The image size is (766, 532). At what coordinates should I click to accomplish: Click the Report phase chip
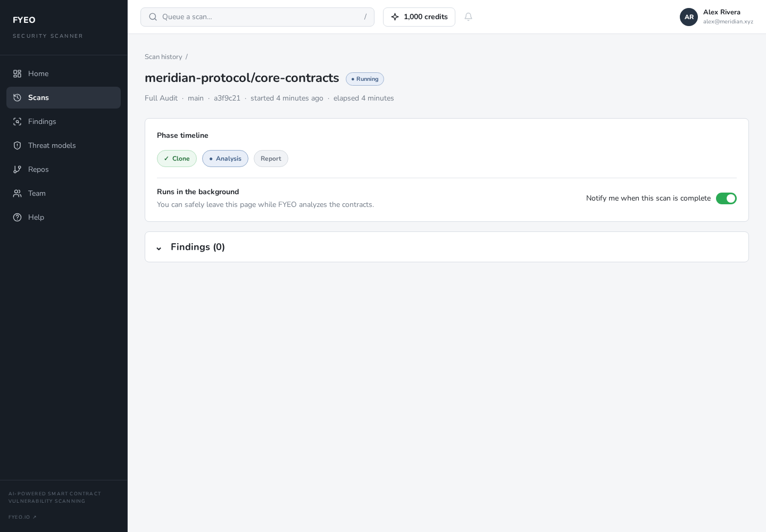(271, 159)
